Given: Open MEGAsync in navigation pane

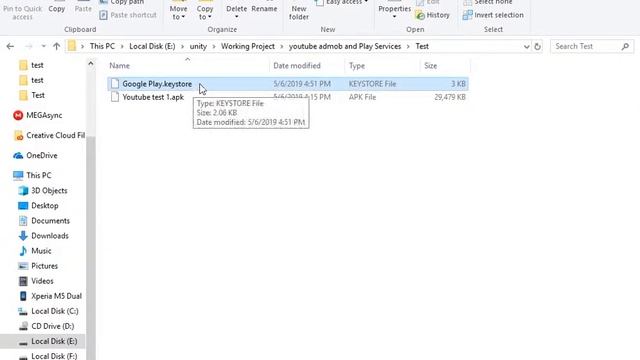Looking at the screenshot, I should pyautogui.click(x=44, y=116).
